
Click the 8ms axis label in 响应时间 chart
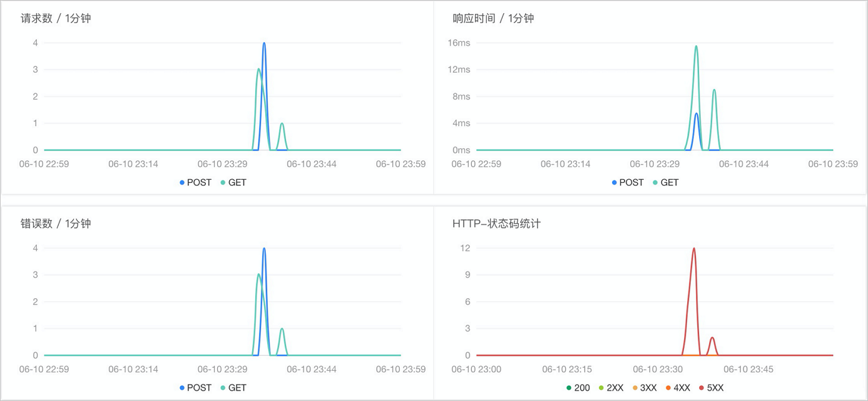coord(461,96)
